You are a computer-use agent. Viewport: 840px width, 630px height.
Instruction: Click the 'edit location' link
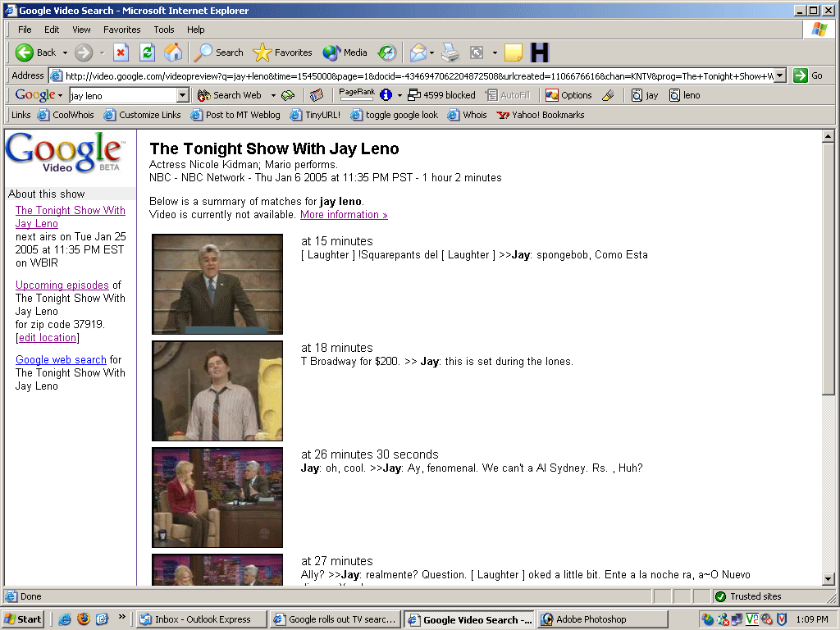point(48,338)
